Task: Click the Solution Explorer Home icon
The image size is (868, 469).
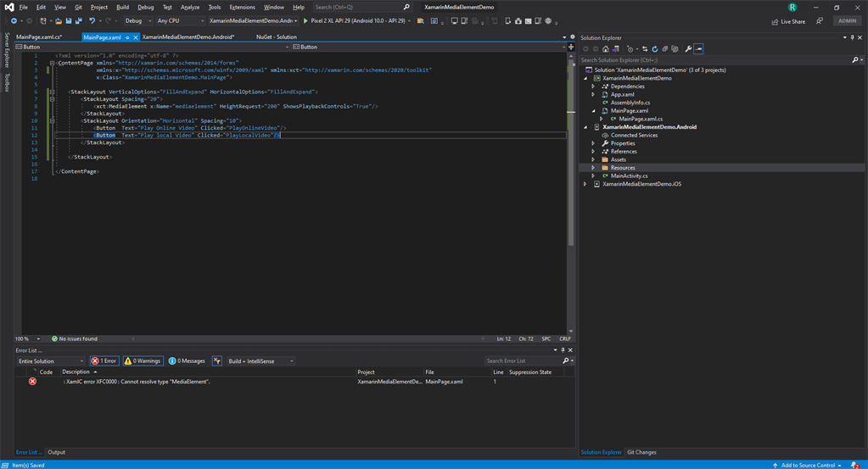Action: (606, 49)
